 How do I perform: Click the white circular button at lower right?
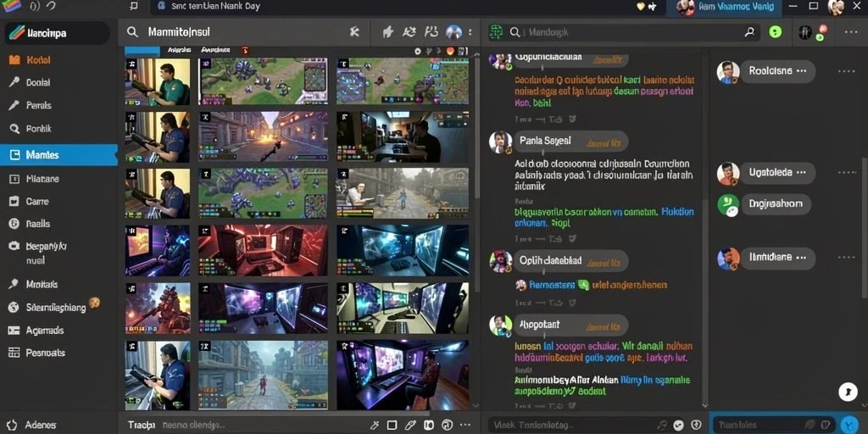[x=848, y=392]
